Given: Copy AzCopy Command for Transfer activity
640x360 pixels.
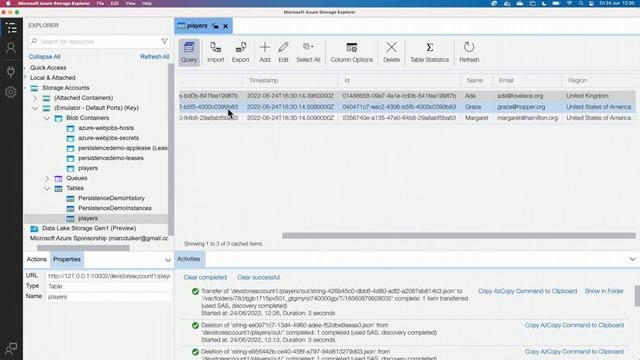Looking at the screenshot, I should [527, 291].
